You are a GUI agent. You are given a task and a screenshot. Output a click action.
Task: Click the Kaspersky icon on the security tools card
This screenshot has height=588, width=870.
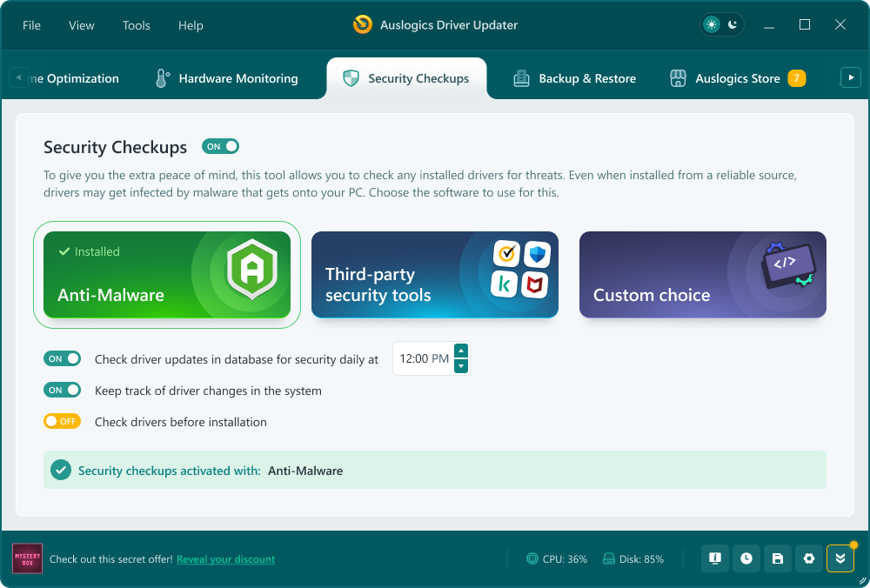click(505, 284)
